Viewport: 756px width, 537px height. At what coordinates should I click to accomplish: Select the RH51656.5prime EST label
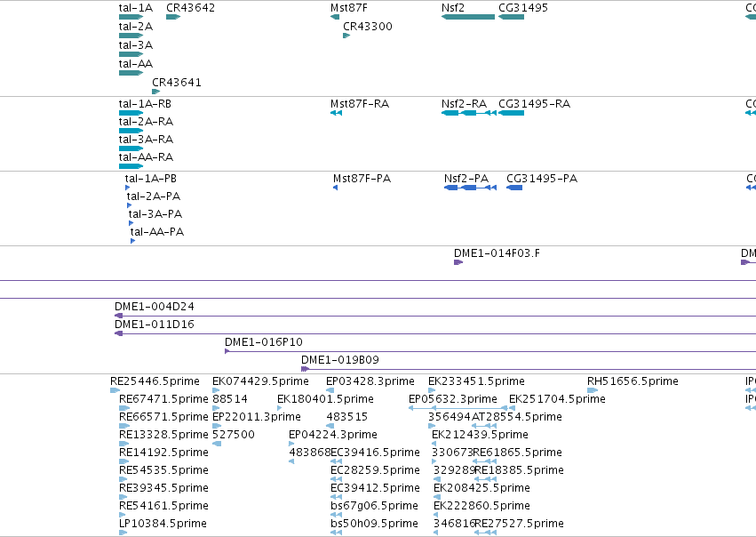point(633,381)
